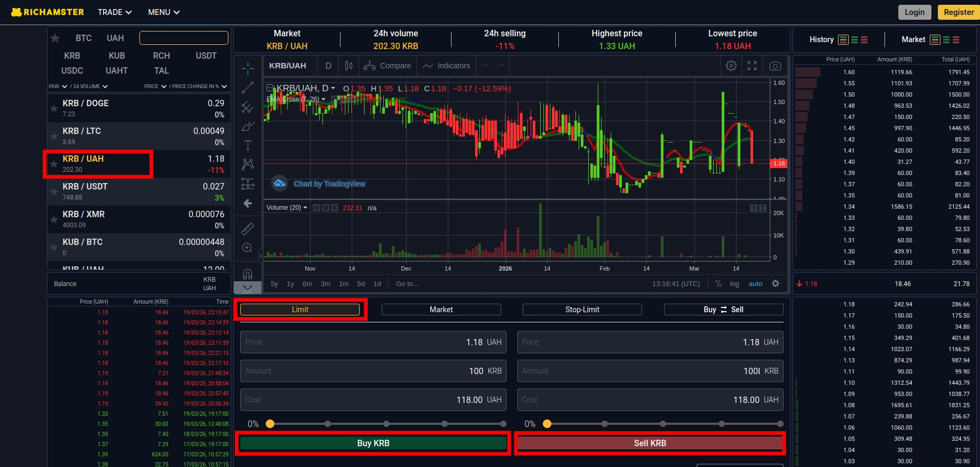This screenshot has height=467, width=980.
Task: Click the buy Price input field
Action: point(373,342)
